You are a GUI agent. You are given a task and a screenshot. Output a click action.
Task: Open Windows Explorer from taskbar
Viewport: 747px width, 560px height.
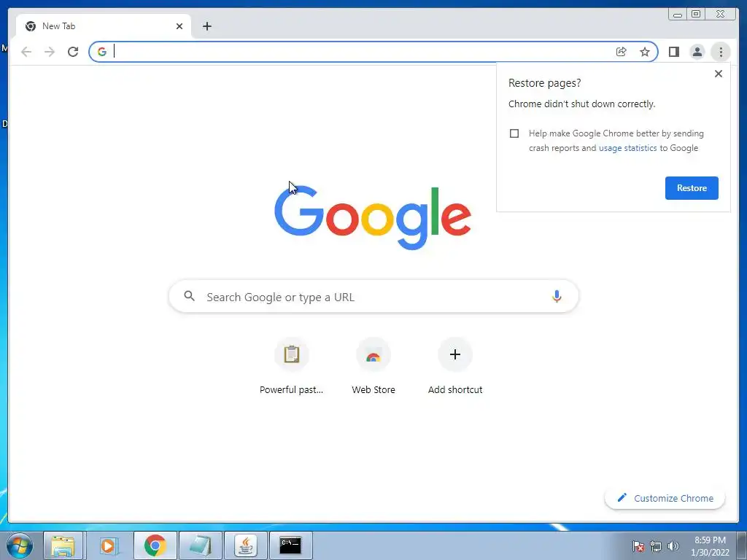pos(63,545)
